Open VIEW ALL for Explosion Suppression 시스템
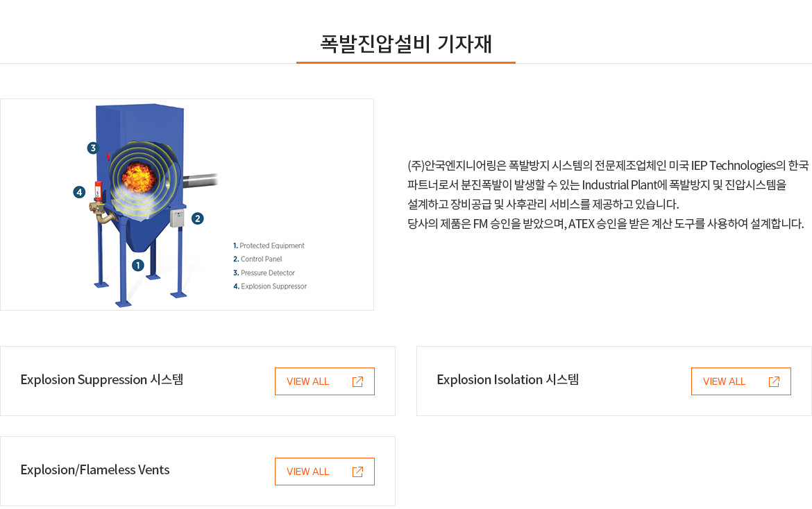This screenshot has width=812, height=509. tap(325, 381)
